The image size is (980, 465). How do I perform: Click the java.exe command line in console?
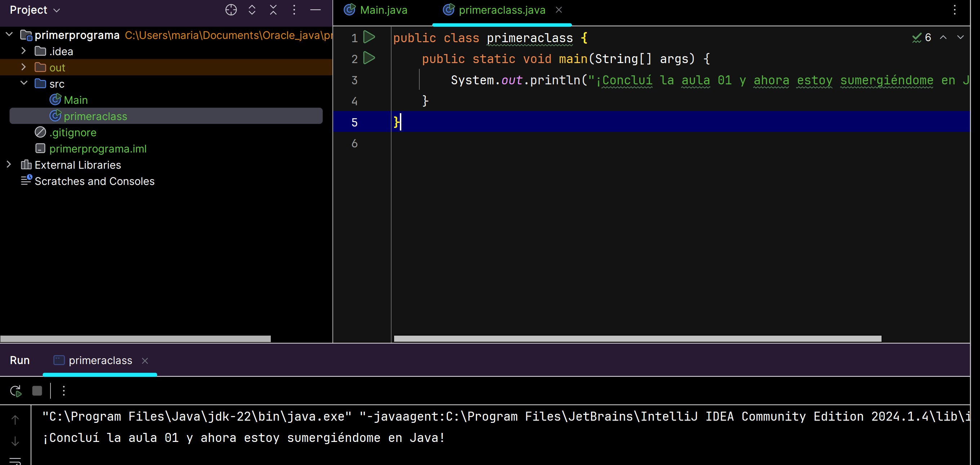click(x=506, y=416)
